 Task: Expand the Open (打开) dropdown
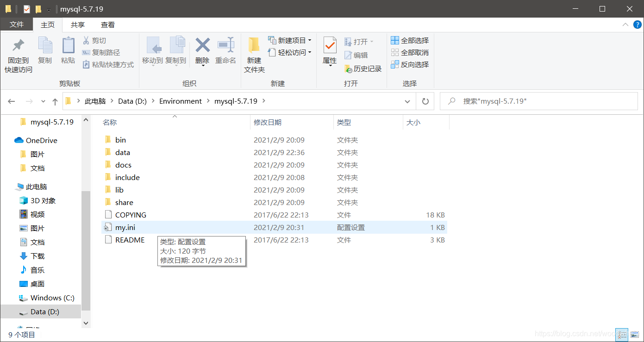(359, 42)
